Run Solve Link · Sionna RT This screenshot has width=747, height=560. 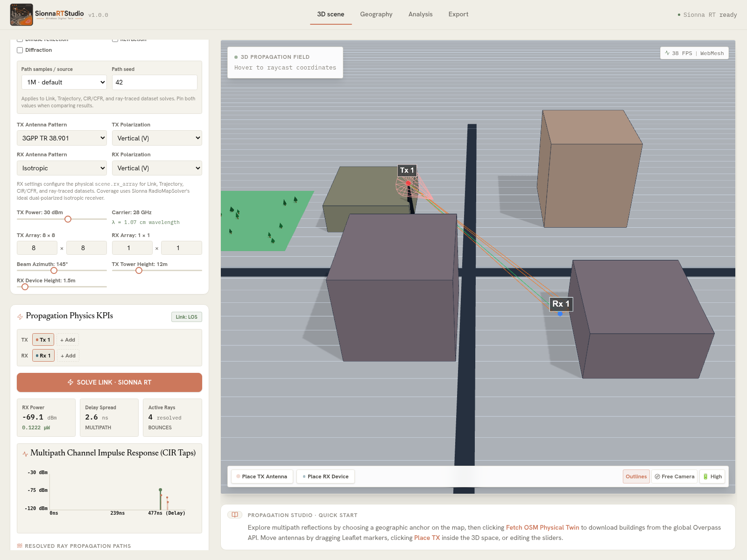109,382
